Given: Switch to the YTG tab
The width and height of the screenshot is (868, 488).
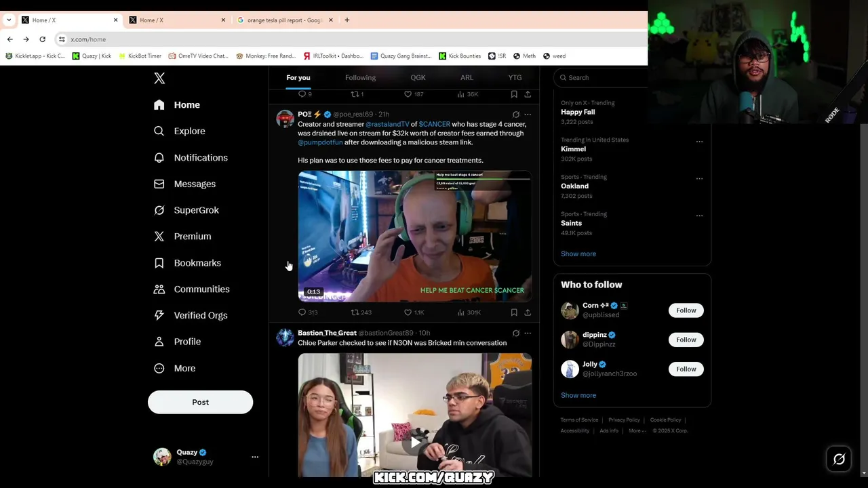Looking at the screenshot, I should (x=515, y=78).
